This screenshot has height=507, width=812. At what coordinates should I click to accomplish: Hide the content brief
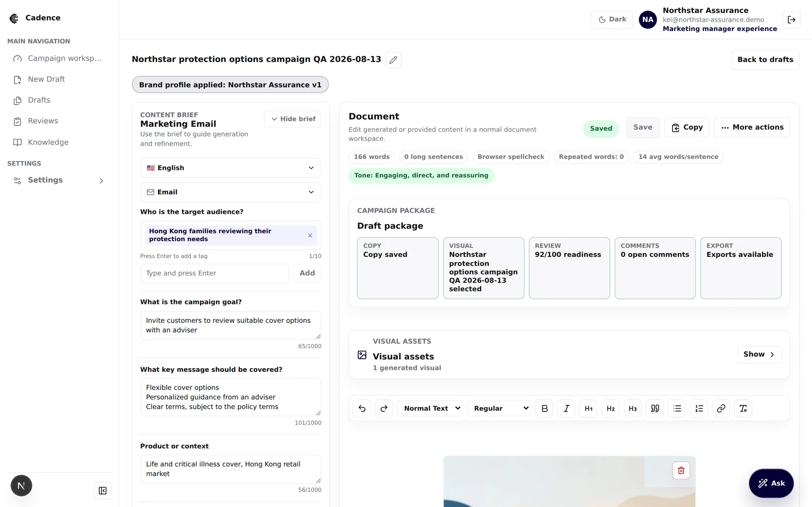[293, 119]
